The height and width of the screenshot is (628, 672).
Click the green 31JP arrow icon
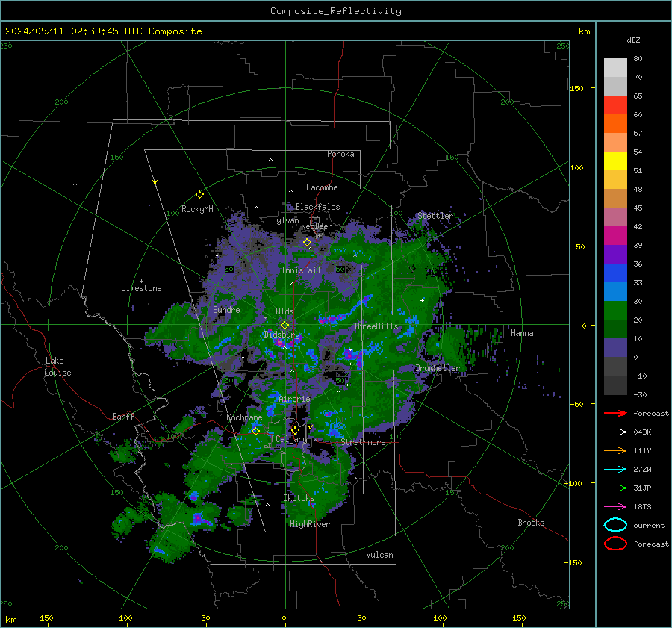[615, 488]
